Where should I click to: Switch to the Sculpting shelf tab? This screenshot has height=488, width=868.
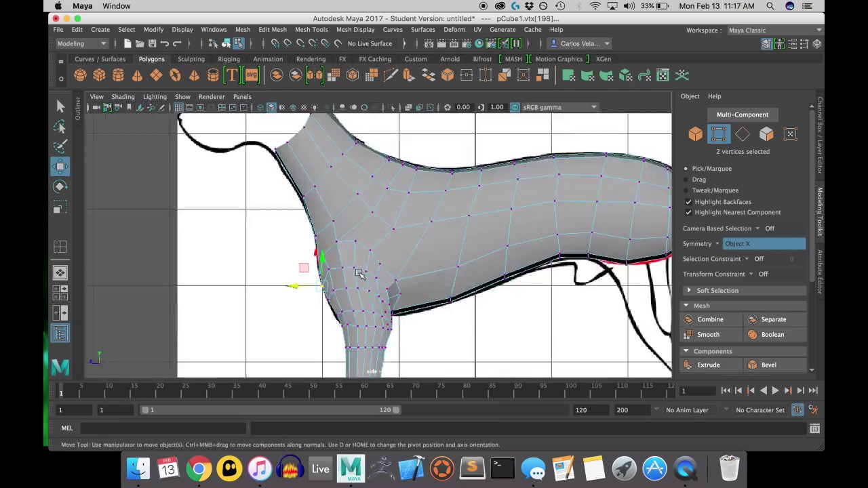pos(191,59)
